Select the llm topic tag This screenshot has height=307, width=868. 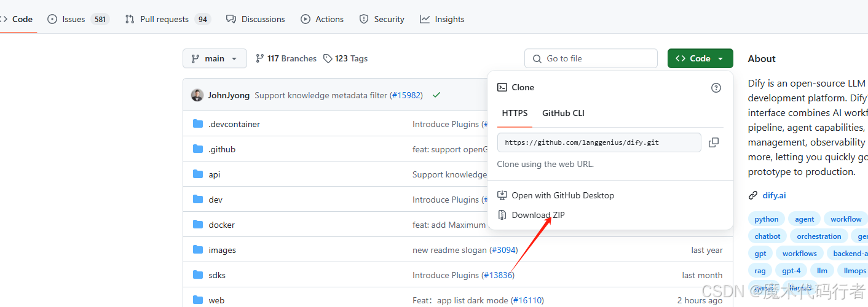pyautogui.click(x=822, y=271)
